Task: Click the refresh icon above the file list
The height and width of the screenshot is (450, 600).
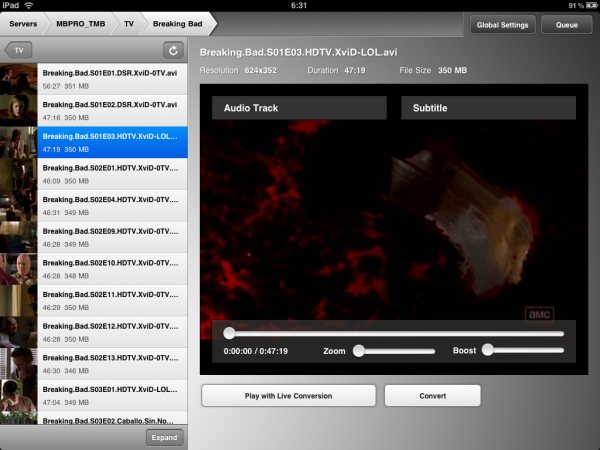Action: point(173,51)
